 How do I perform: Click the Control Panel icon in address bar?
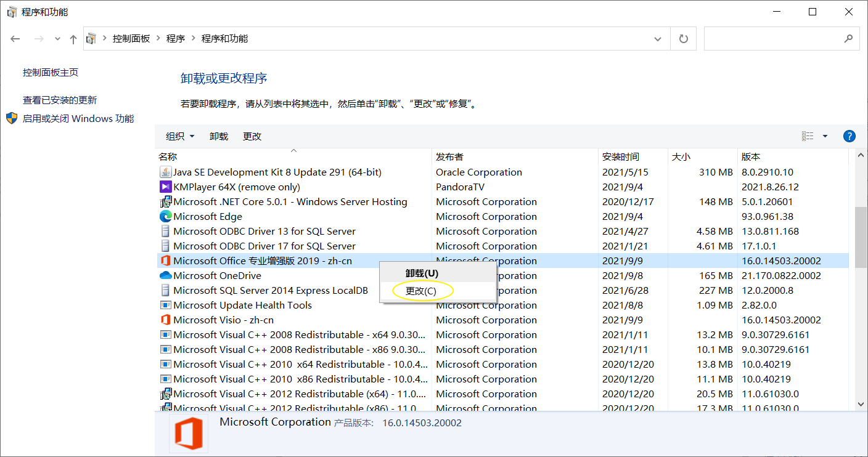[91, 39]
